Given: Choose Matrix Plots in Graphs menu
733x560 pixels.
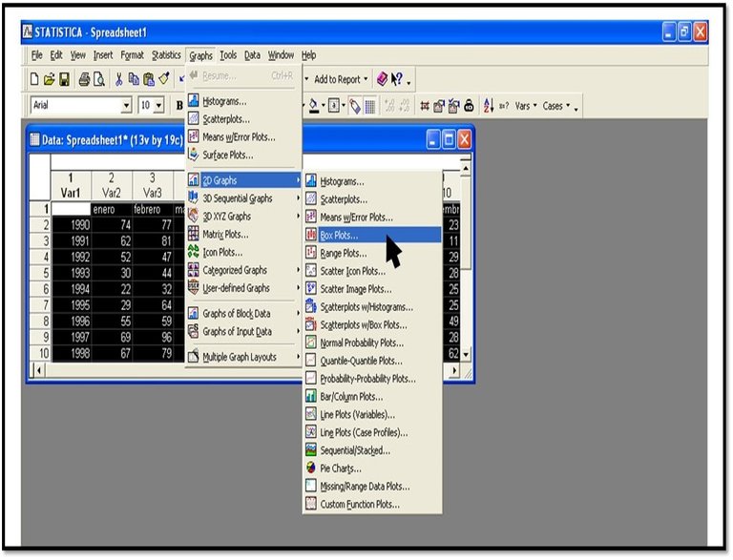Looking at the screenshot, I should click(243, 234).
